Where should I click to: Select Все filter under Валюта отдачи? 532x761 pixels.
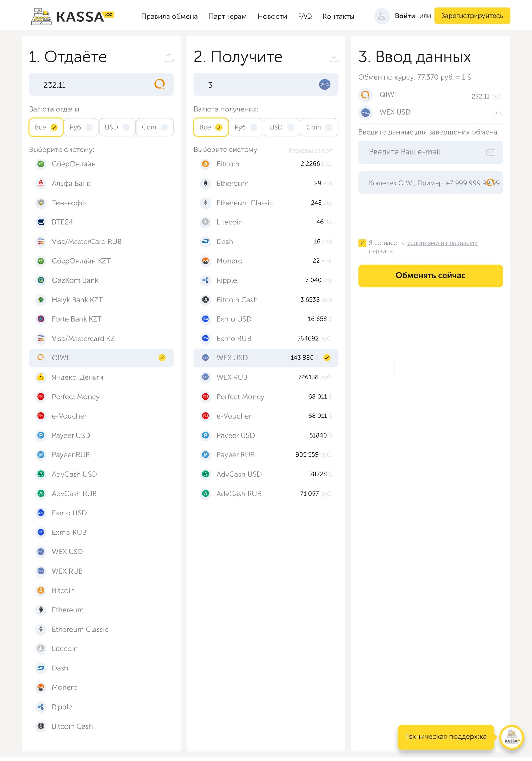click(46, 127)
